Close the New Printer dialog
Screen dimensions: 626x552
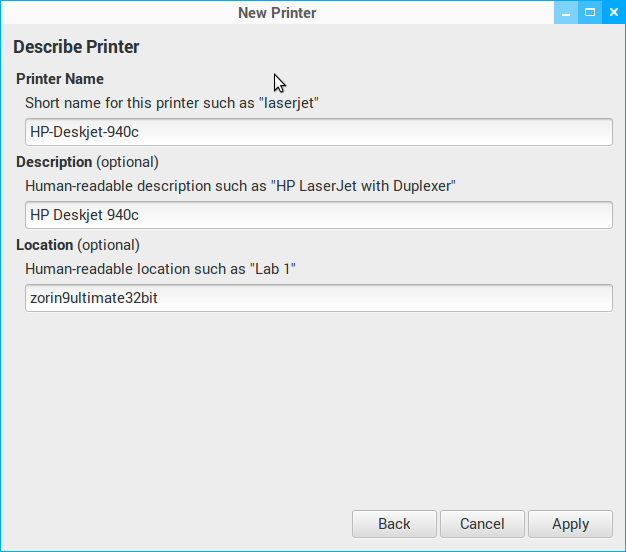pos(613,13)
